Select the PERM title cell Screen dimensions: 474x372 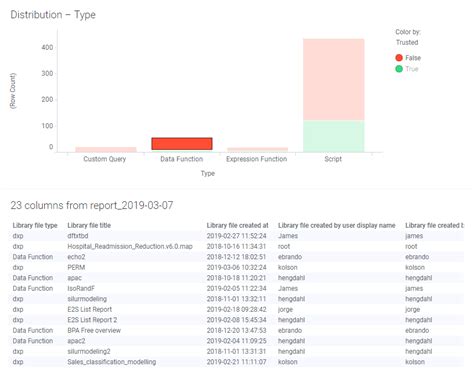click(76, 267)
